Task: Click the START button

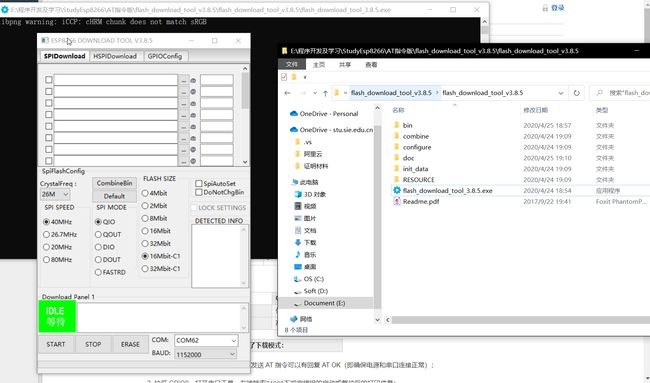Action: pos(56,344)
